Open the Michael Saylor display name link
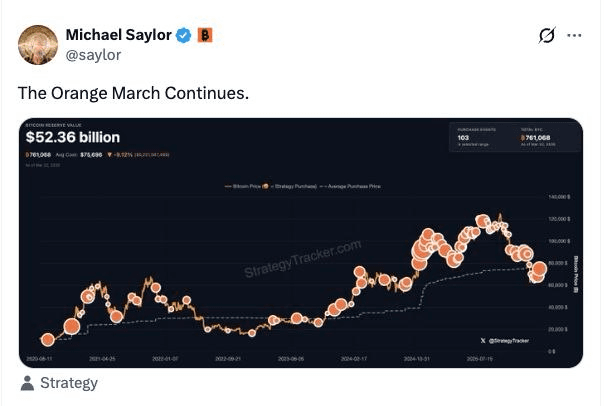Image resolution: width=604 pixels, height=406 pixels. tap(119, 36)
